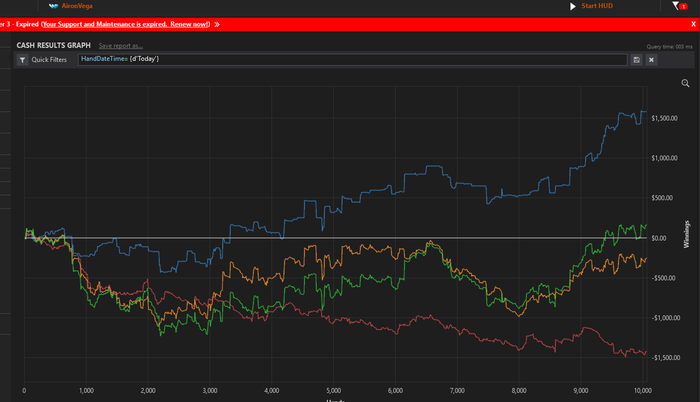Open the filter alert icon with red badge
The height and width of the screenshot is (402, 700).
coord(679,6)
